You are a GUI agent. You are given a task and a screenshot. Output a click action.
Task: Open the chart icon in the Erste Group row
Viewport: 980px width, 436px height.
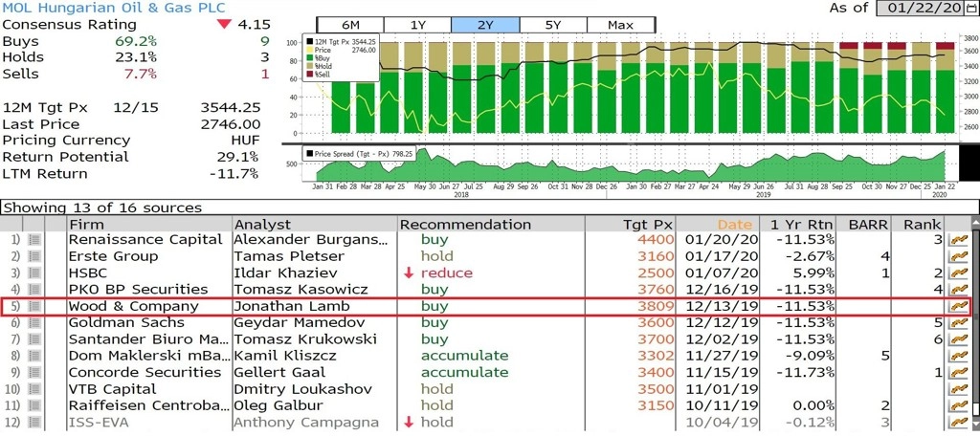click(x=957, y=257)
